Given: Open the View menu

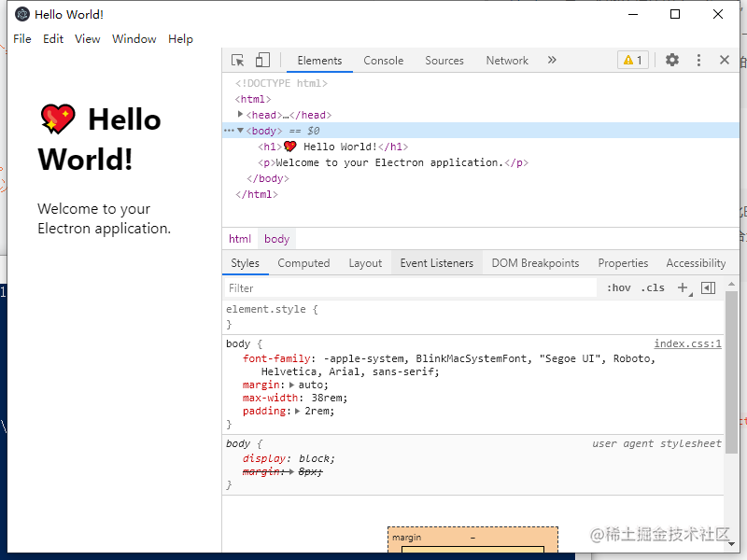Looking at the screenshot, I should point(87,39).
